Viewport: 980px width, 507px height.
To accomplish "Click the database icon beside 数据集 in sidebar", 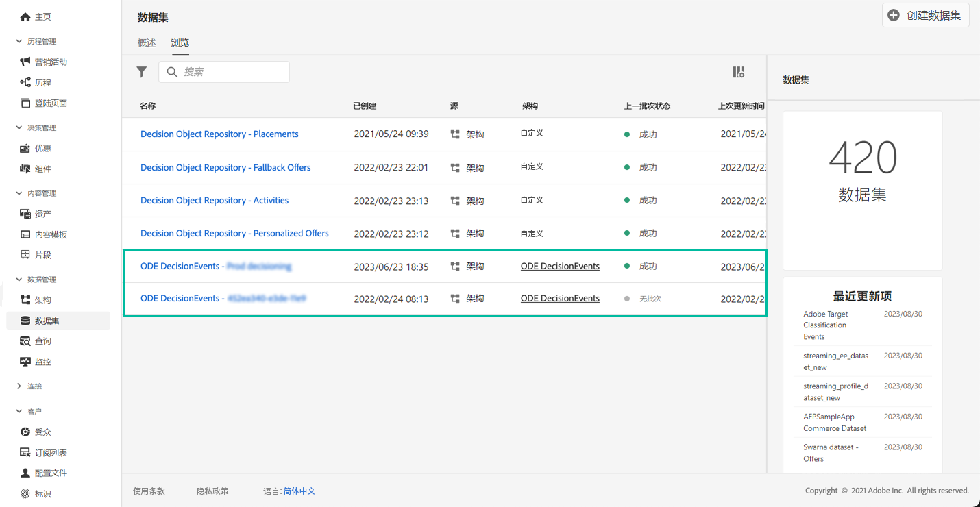I will point(25,321).
